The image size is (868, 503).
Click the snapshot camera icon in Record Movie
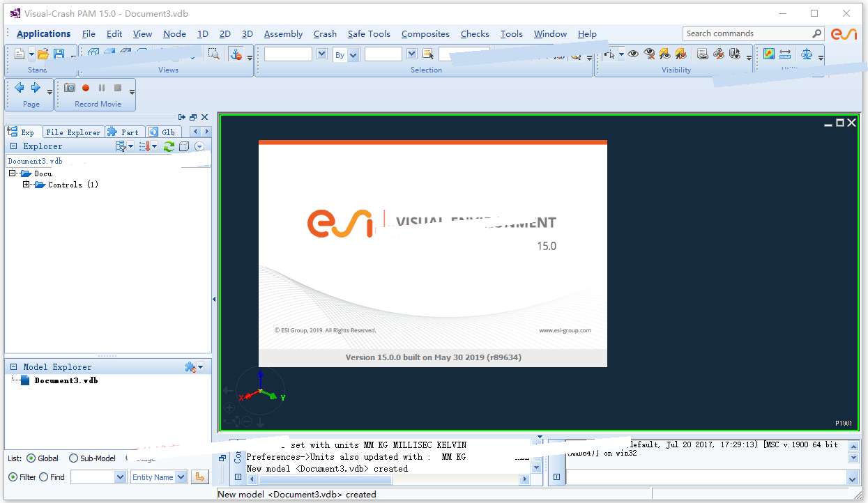tap(70, 88)
